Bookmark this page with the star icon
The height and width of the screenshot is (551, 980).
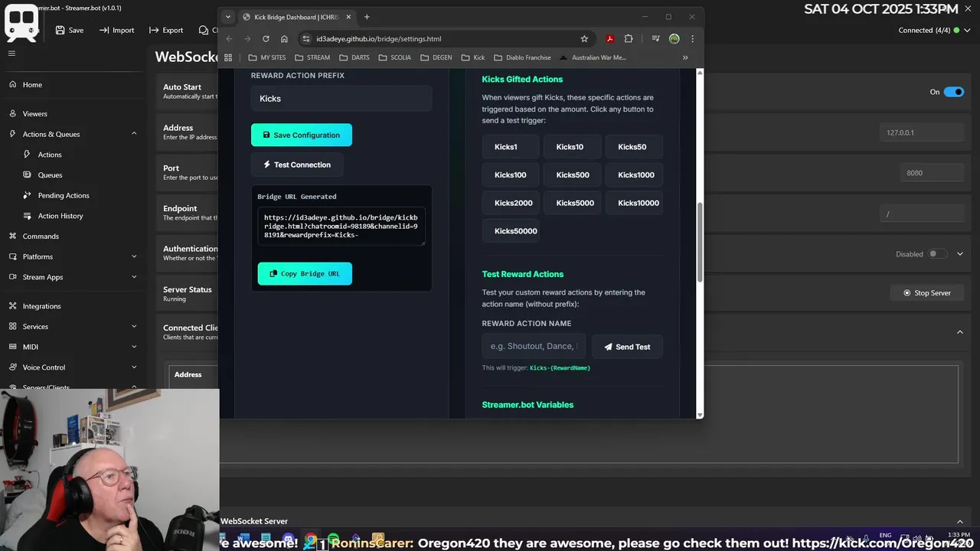[584, 38]
